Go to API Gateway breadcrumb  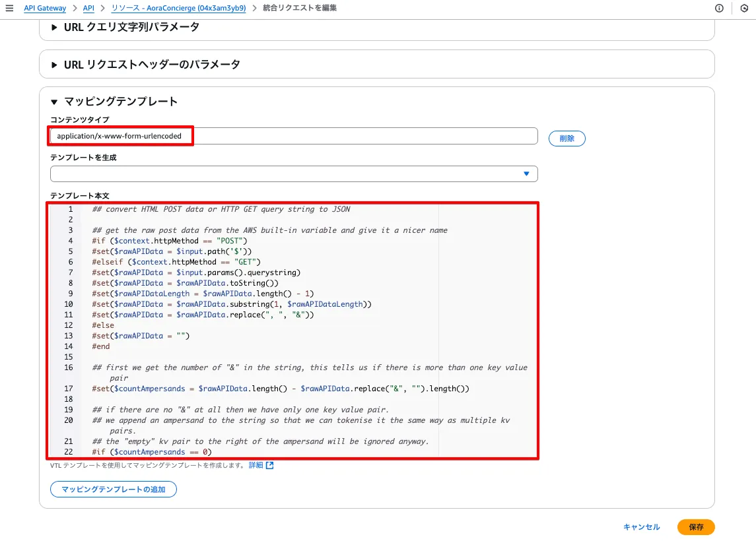[45, 8]
